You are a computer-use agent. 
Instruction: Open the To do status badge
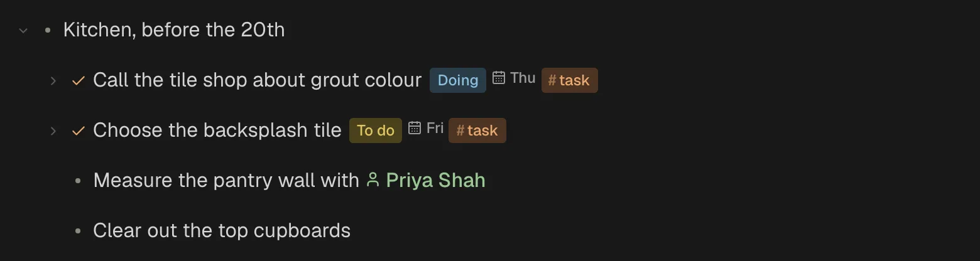(376, 130)
